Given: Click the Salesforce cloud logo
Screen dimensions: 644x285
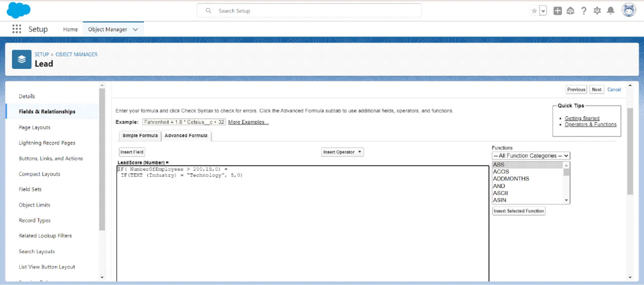Looking at the screenshot, I should pyautogui.click(x=18, y=10).
